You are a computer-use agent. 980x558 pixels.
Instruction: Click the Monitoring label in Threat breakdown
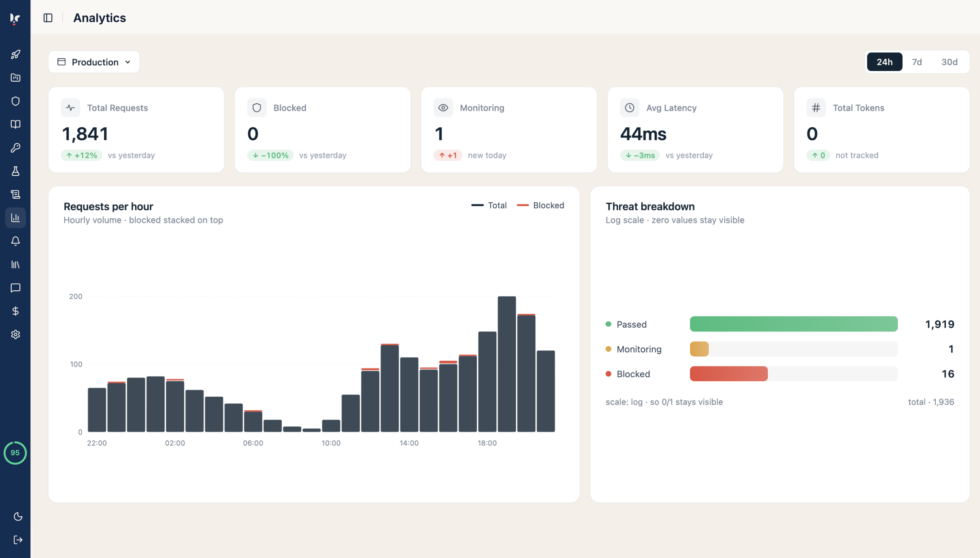point(639,349)
